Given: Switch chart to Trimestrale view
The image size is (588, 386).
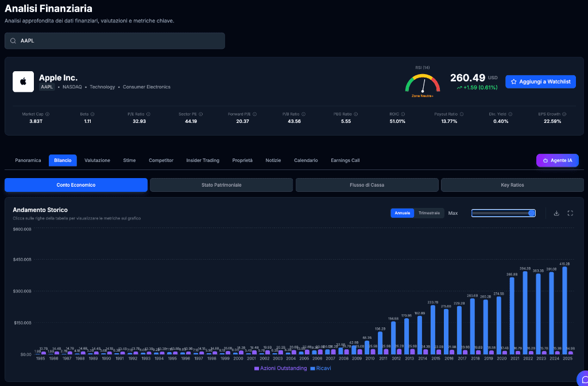Looking at the screenshot, I should pyautogui.click(x=429, y=213).
